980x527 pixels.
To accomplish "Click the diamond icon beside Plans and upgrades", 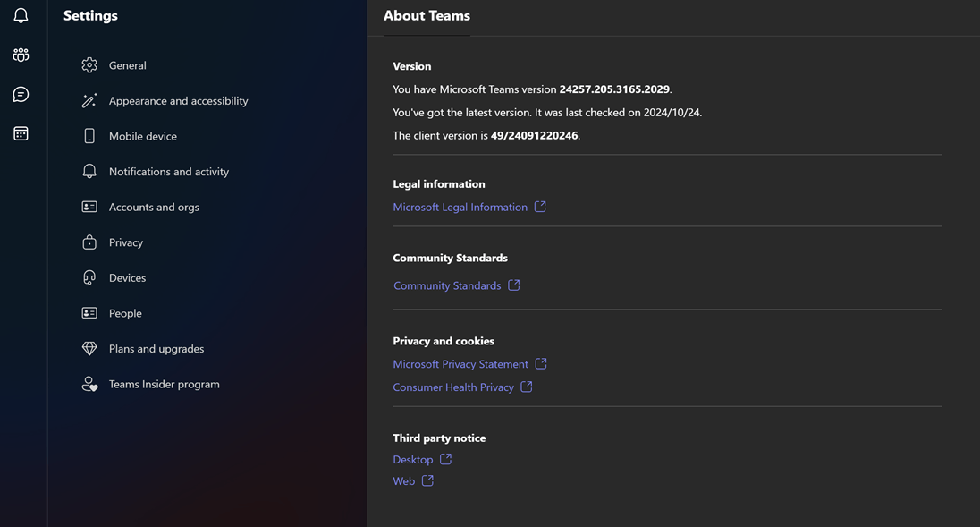I will pos(89,348).
